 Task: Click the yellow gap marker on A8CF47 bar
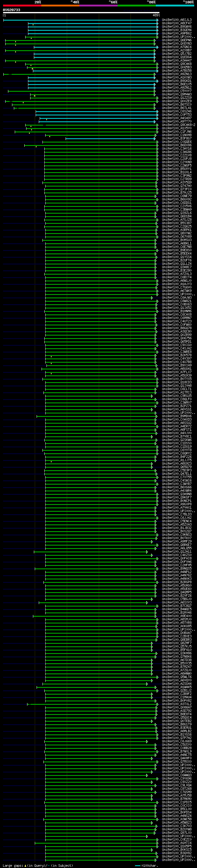33,25
